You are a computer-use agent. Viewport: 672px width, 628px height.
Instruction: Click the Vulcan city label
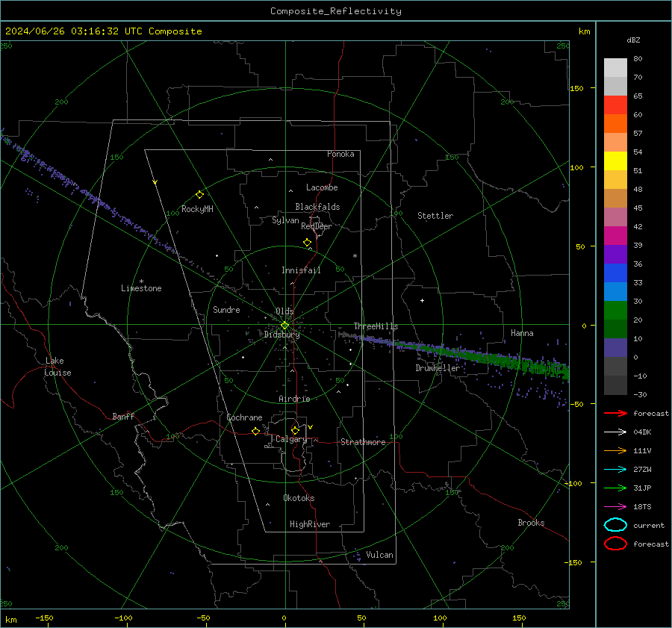[x=379, y=555]
